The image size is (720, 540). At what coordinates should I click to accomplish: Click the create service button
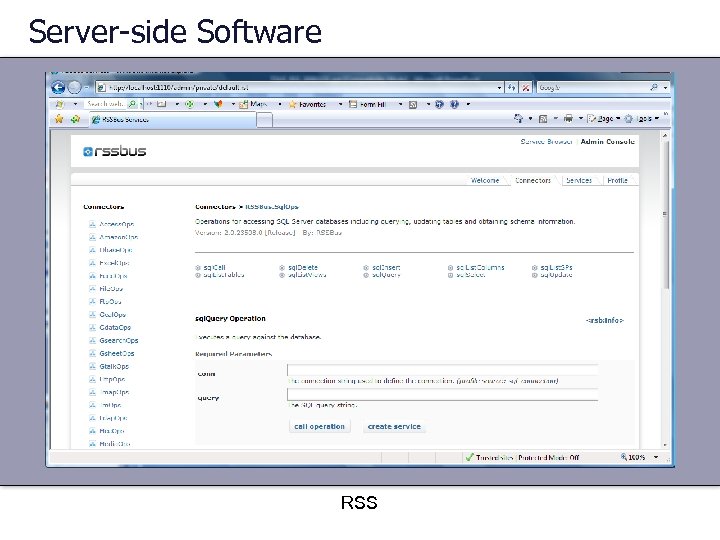coord(394,426)
